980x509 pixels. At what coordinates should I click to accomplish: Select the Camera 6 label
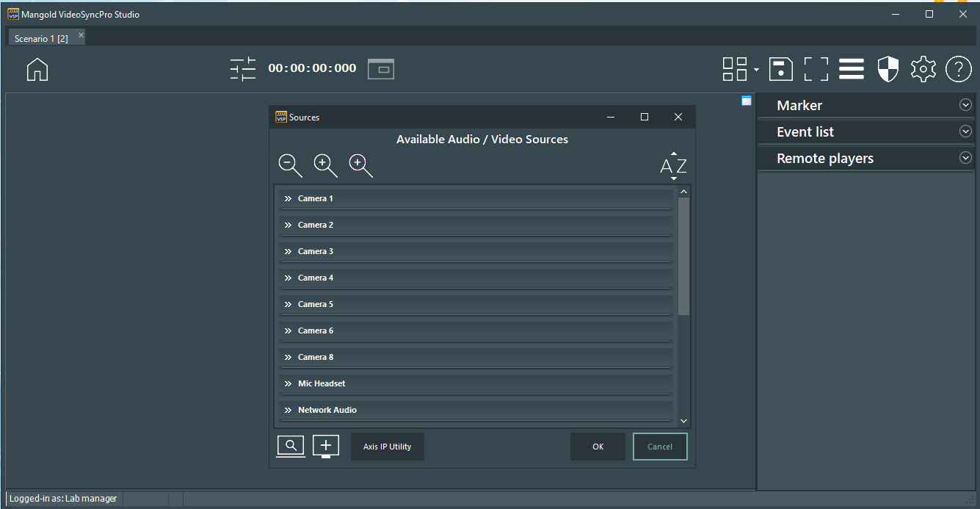(316, 331)
